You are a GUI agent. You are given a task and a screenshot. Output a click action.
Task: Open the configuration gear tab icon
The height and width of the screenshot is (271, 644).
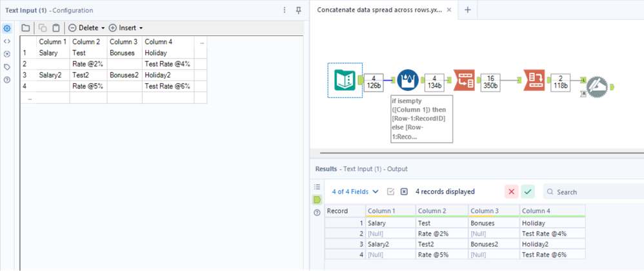[6, 28]
